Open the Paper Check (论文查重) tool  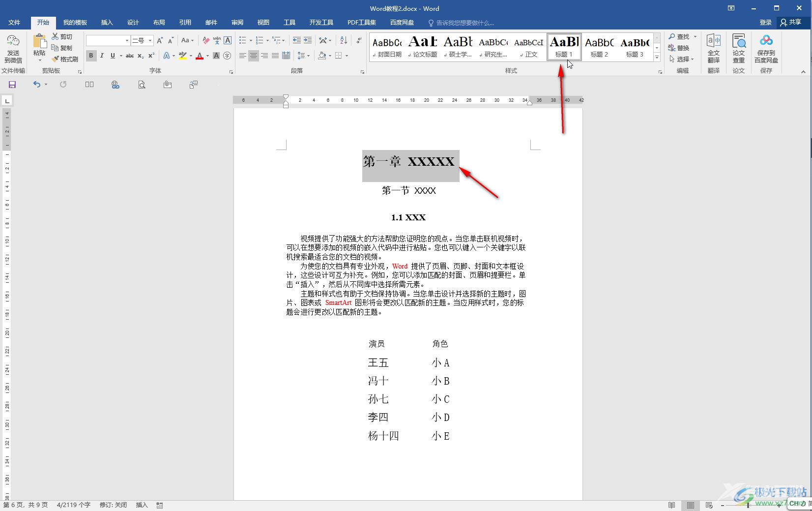(x=739, y=49)
